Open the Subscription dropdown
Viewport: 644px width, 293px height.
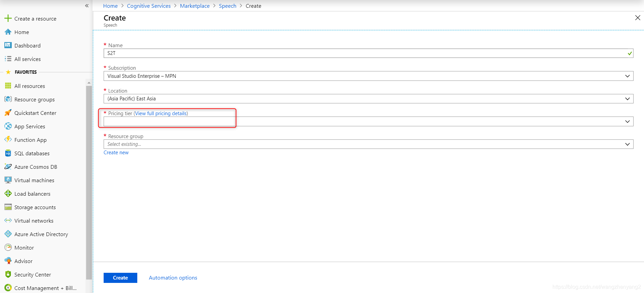click(368, 76)
